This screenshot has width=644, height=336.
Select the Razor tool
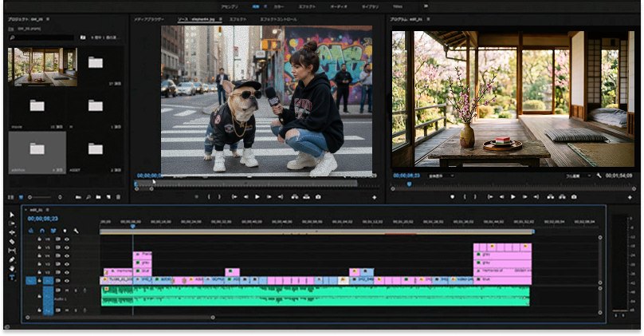point(11,242)
